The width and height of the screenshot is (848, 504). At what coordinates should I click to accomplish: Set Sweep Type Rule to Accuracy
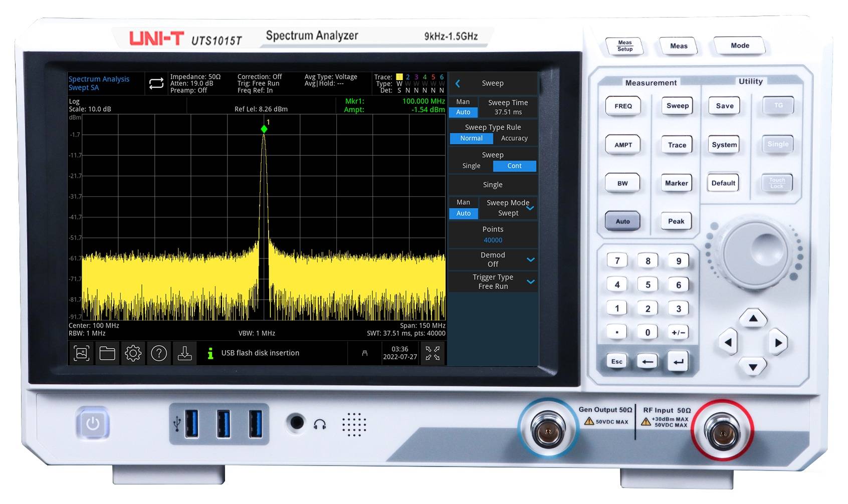[x=515, y=138]
